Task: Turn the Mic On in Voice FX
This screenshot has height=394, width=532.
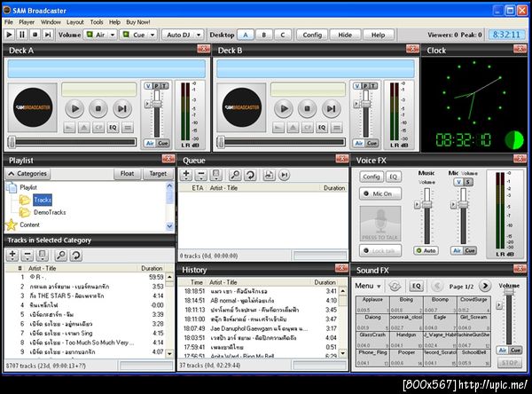Action: point(380,193)
